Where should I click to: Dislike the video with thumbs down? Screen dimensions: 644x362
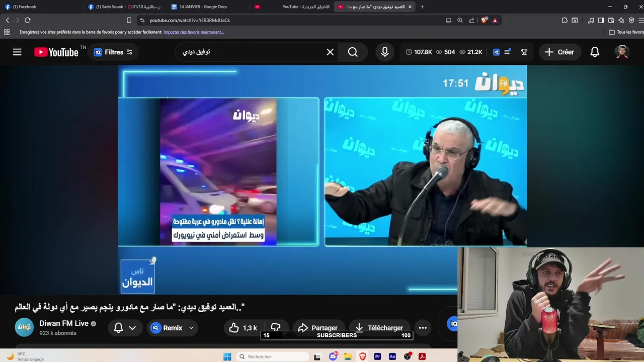coord(276,328)
